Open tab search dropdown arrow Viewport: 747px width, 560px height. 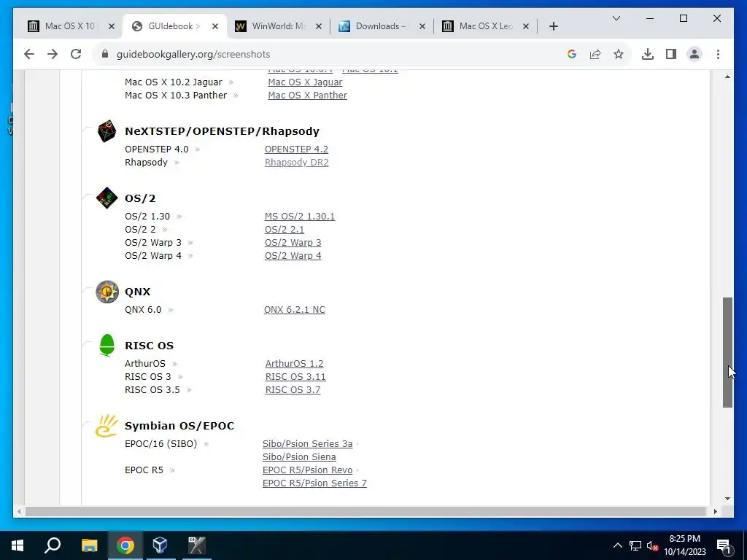coord(616,18)
